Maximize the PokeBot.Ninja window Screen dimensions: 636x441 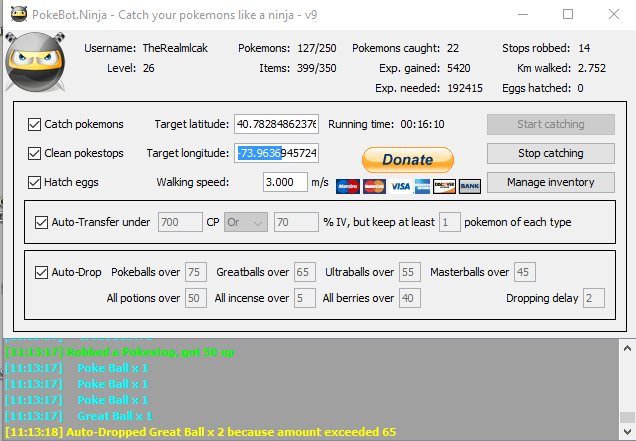coord(568,15)
